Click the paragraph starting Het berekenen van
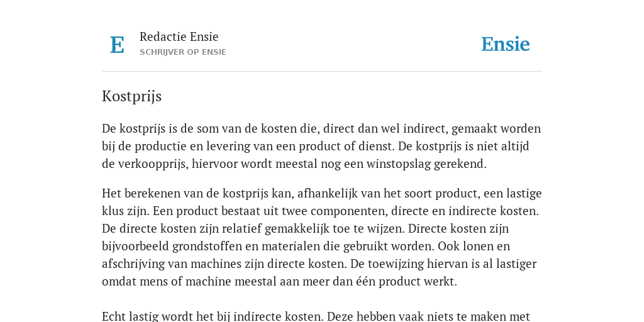The width and height of the screenshot is (644, 322). 322,237
